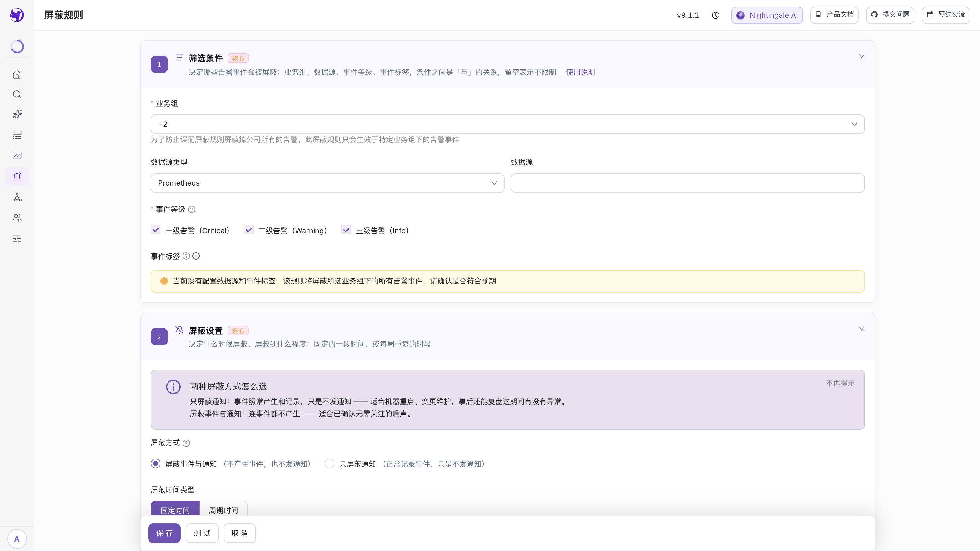Open the 数据源类型 Prometheus dropdown

tap(328, 183)
